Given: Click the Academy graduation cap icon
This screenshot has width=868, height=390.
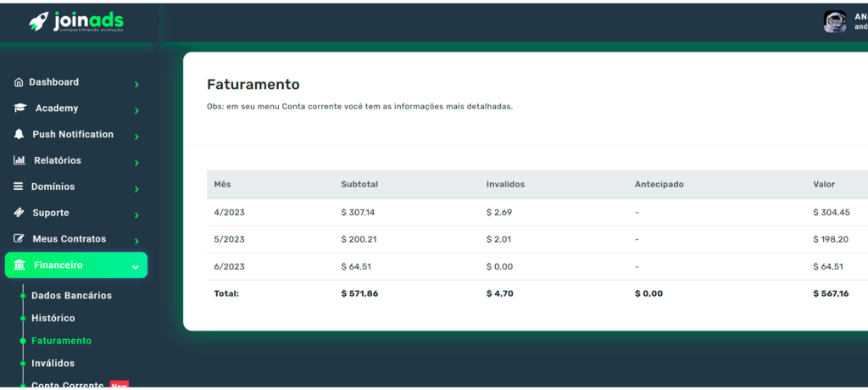Looking at the screenshot, I should 20,109.
